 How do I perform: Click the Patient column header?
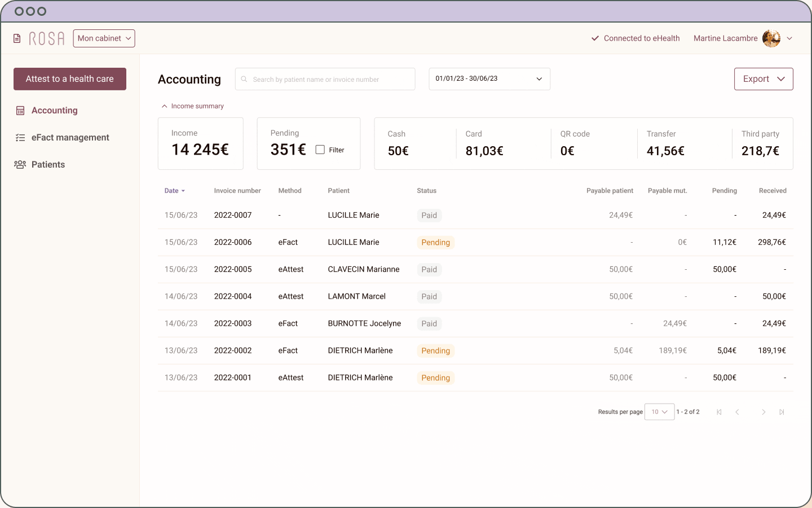[x=339, y=191]
